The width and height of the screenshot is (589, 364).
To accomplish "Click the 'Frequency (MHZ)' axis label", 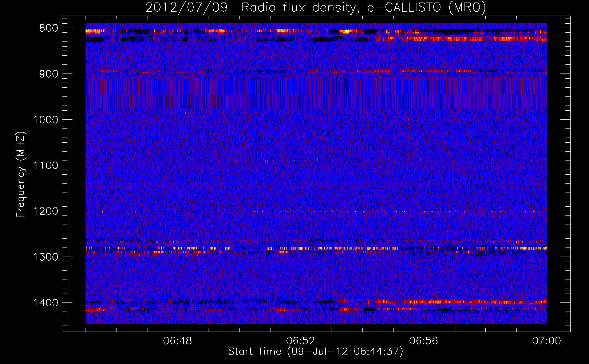I will coord(21,175).
